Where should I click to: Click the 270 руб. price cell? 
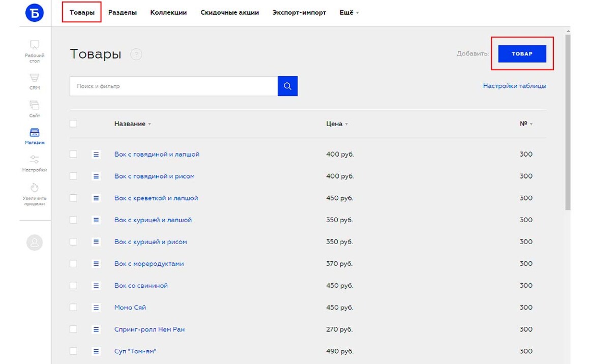pos(339,329)
